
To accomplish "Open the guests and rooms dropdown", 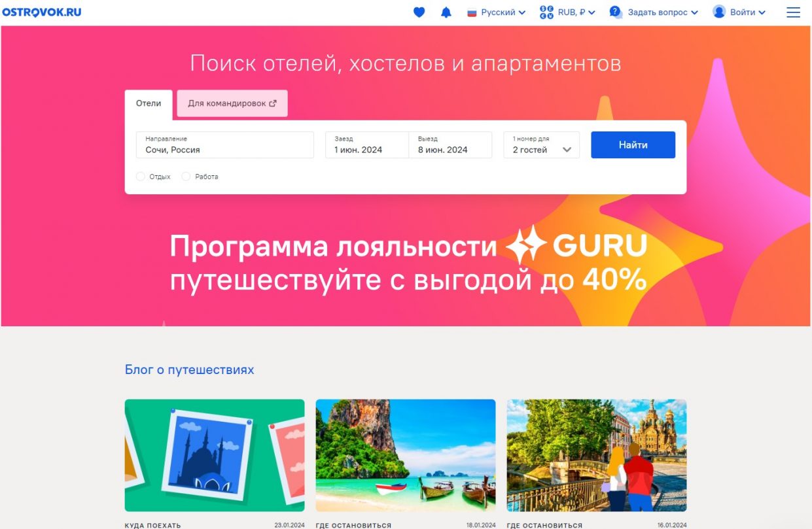I will 541,145.
